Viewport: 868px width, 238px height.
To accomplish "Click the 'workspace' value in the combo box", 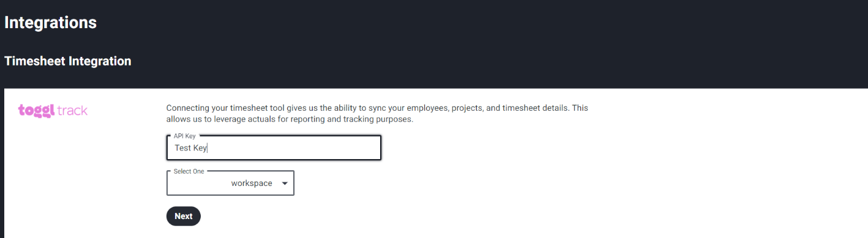I will [252, 183].
